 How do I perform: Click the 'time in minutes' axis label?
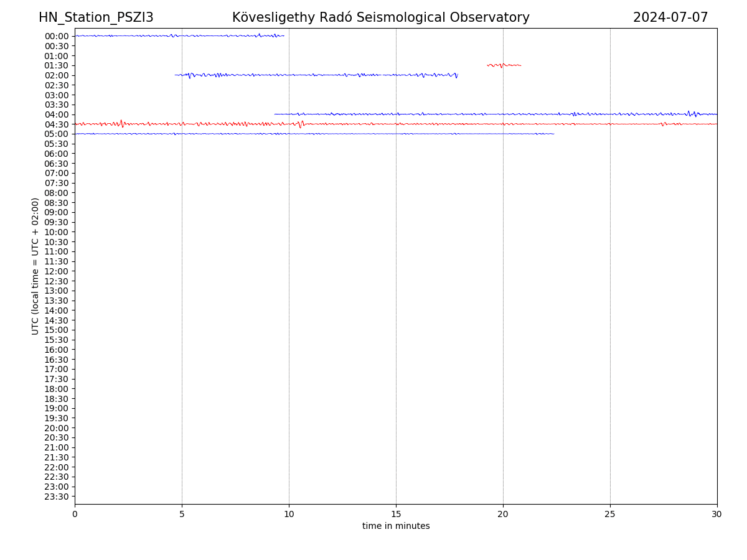click(x=396, y=526)
